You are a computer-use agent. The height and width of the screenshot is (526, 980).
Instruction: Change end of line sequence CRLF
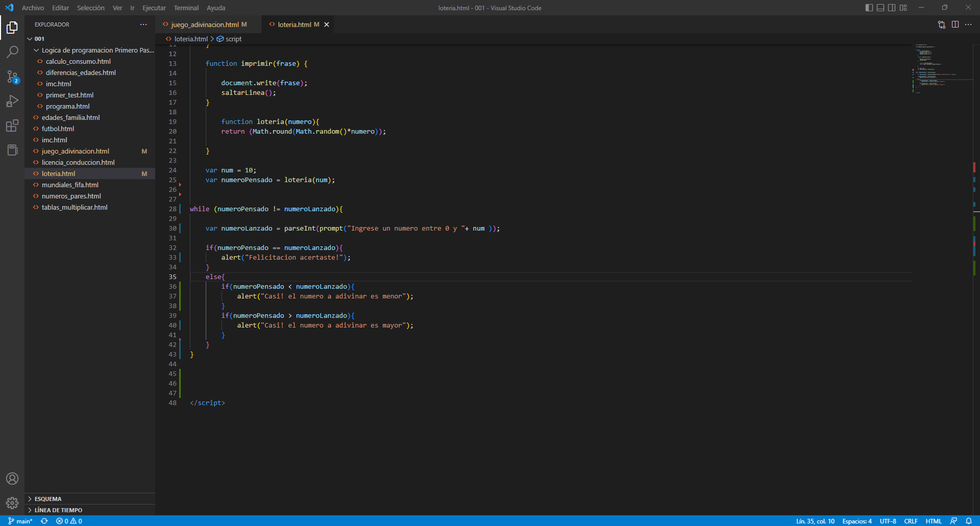click(911, 521)
